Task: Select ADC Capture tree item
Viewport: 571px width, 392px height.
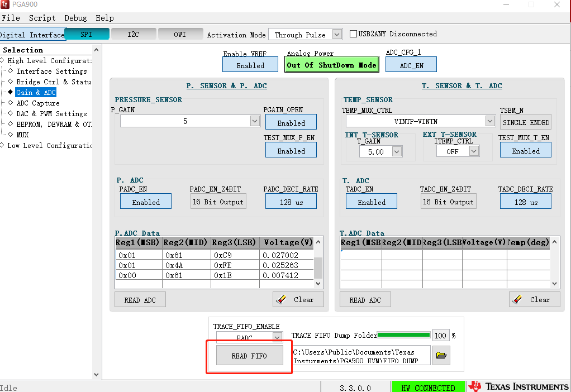Action: 38,103
